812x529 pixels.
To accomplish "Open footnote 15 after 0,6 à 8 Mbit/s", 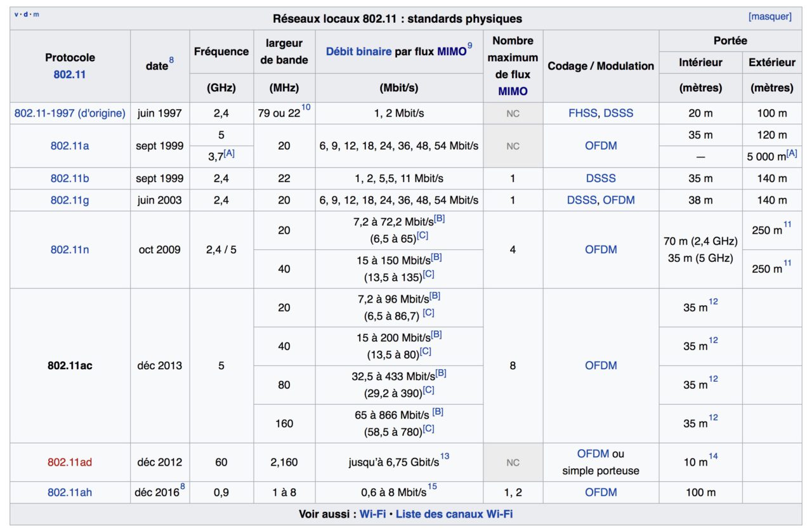I will 432,487.
